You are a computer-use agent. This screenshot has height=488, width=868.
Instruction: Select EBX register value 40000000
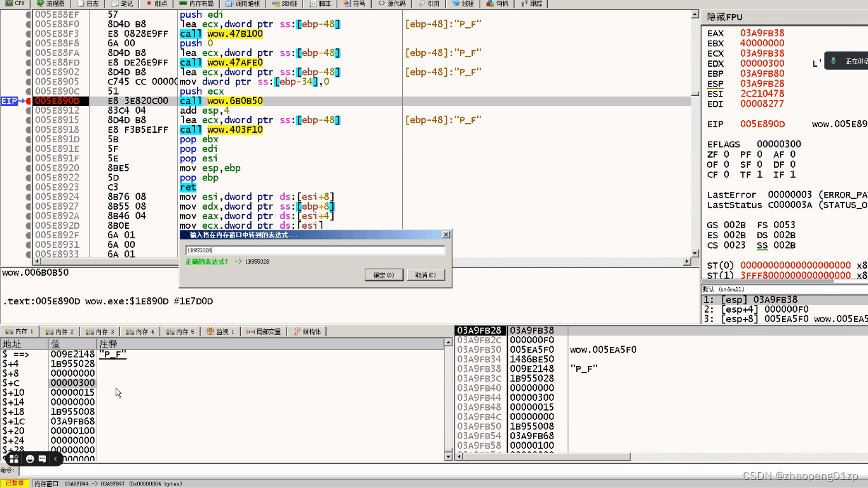click(762, 43)
